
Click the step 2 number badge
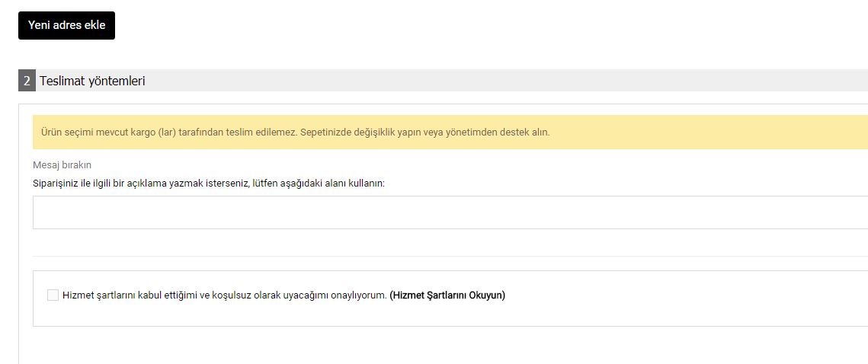[x=27, y=81]
